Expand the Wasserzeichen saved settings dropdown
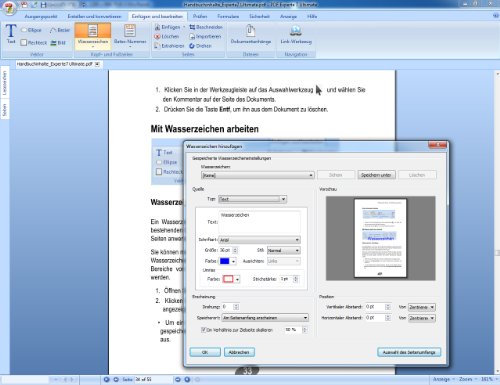500x385 pixels. (x=311, y=175)
